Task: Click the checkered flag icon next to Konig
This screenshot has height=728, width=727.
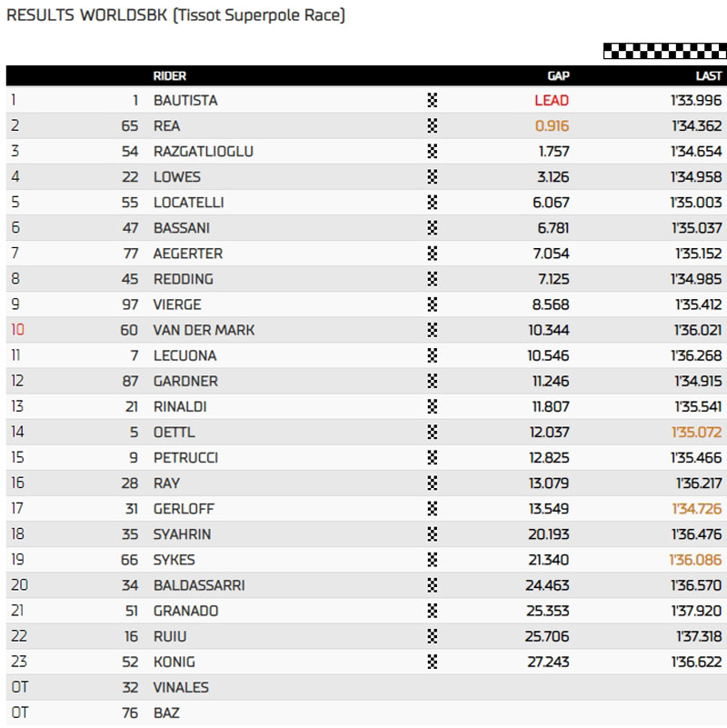Action: click(x=433, y=662)
